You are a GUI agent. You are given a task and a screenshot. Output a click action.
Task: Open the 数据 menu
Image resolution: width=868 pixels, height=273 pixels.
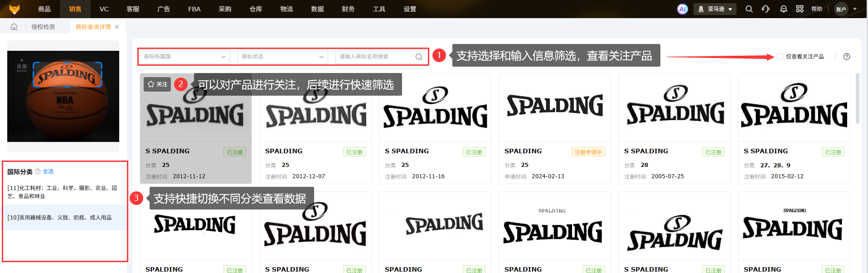(317, 9)
